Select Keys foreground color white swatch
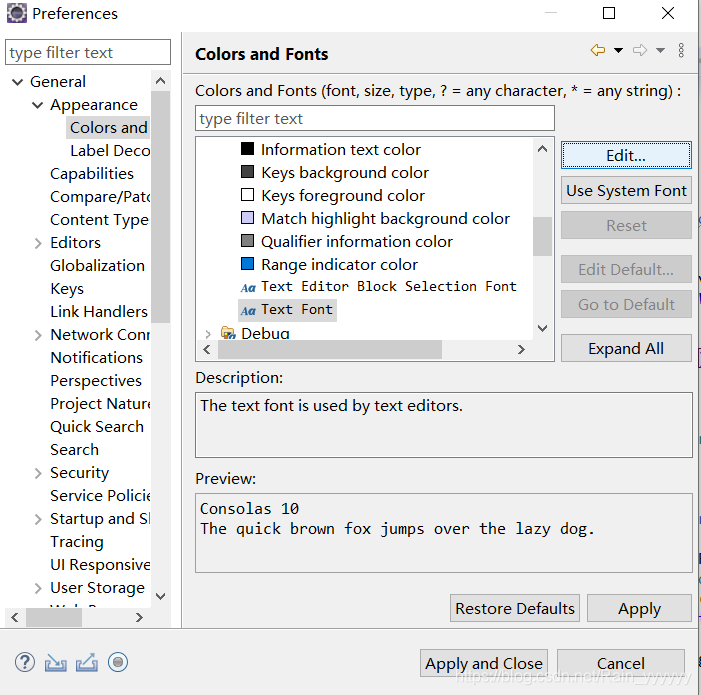The width and height of the screenshot is (701, 695). (x=247, y=195)
